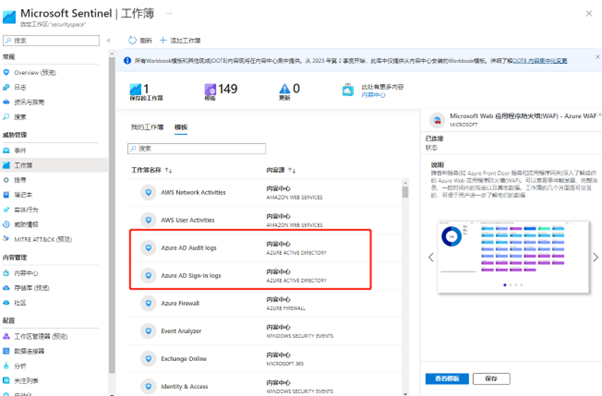Image resolution: width=602 pixels, height=396 pixels.
Task: Open the cloud icon item below 日志
Action: (x=29, y=102)
